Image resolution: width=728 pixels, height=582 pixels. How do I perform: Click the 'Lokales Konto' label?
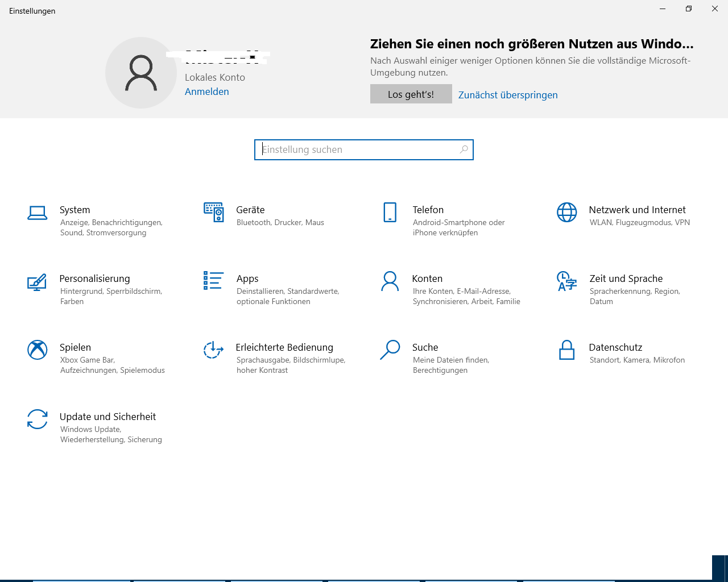tap(215, 77)
